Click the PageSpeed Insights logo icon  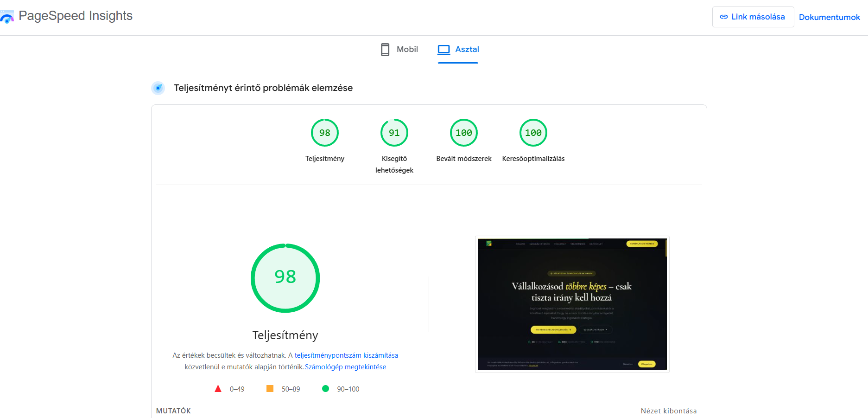[x=7, y=17]
